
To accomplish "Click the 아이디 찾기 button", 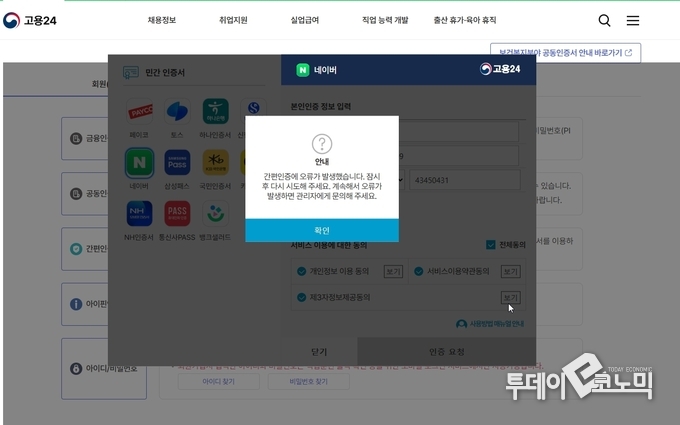I will point(219,382).
